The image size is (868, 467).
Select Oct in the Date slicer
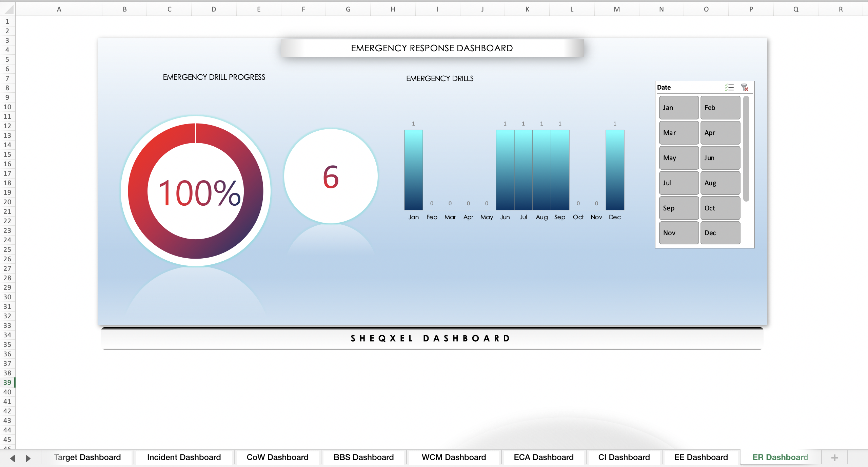720,208
